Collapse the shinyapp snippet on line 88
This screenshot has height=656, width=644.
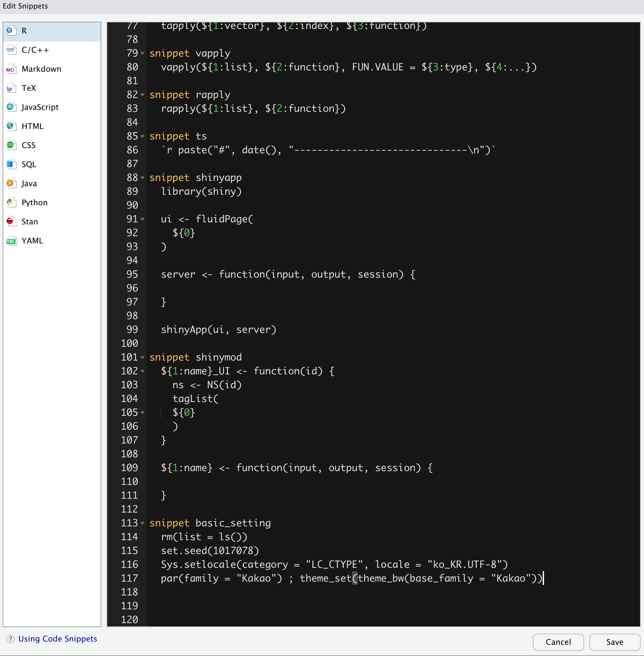(142, 178)
